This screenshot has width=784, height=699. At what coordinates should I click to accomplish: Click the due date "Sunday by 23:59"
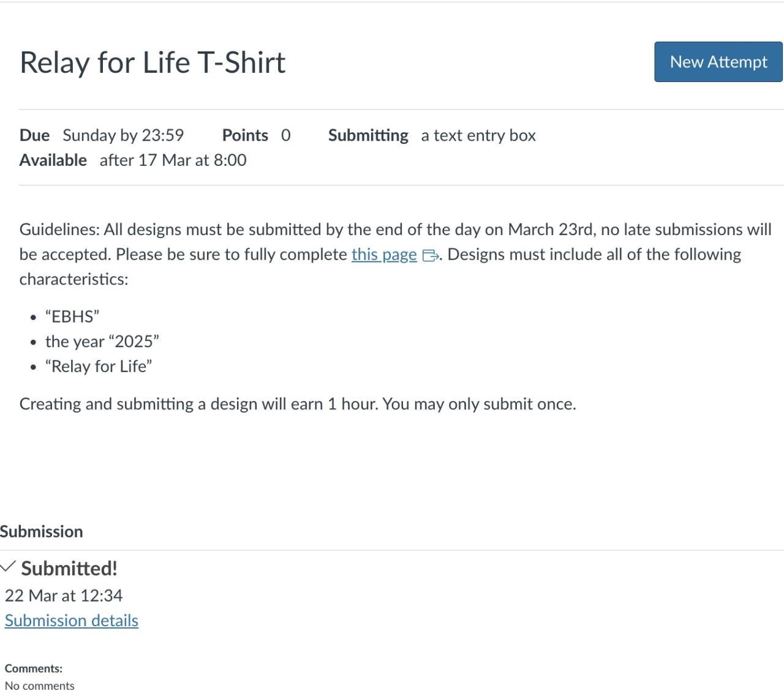pos(123,135)
